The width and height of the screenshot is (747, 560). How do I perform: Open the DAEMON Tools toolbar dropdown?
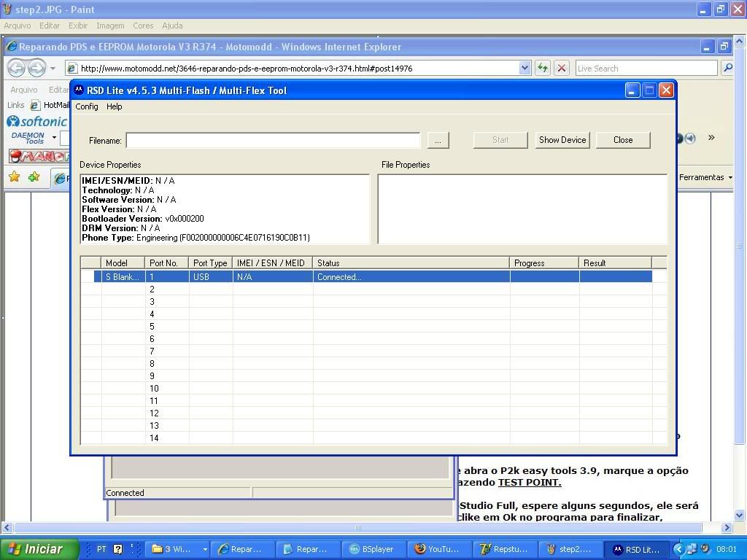[x=54, y=138]
